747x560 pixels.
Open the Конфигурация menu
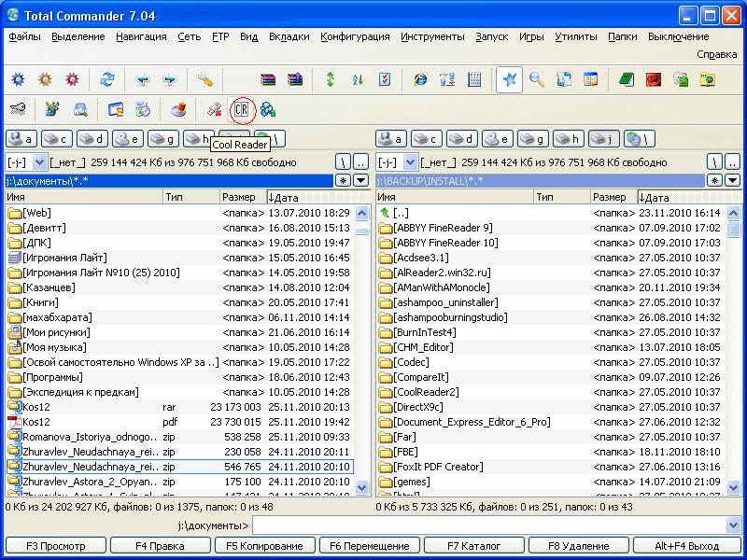point(355,36)
